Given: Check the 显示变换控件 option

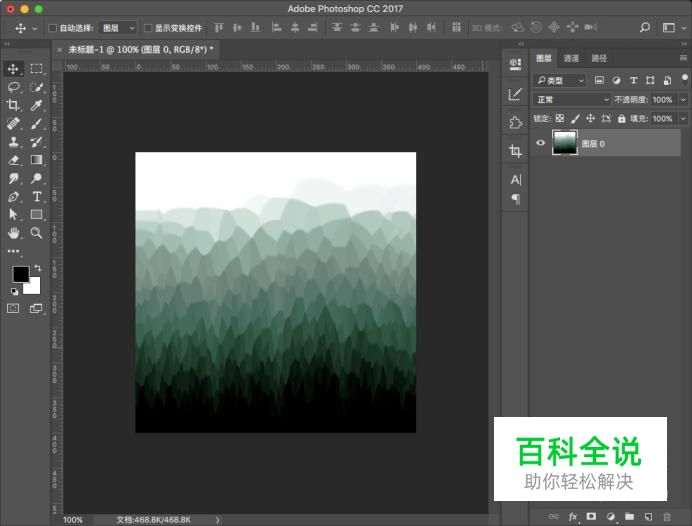Looking at the screenshot, I should 148,28.
